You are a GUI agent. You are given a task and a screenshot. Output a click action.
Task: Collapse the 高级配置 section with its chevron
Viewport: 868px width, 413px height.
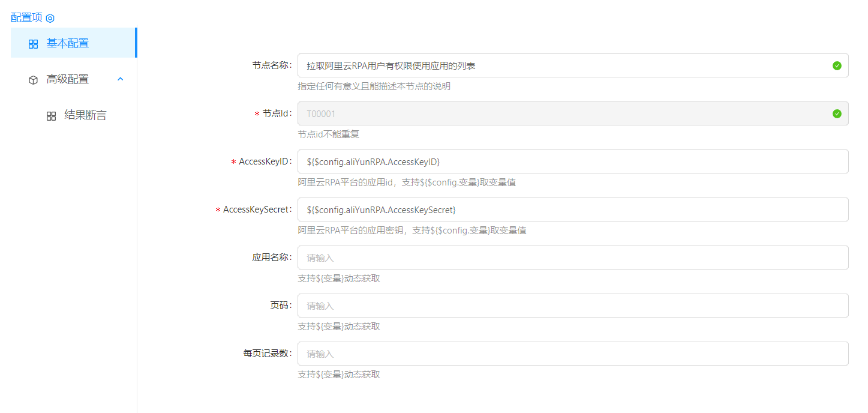(121, 79)
